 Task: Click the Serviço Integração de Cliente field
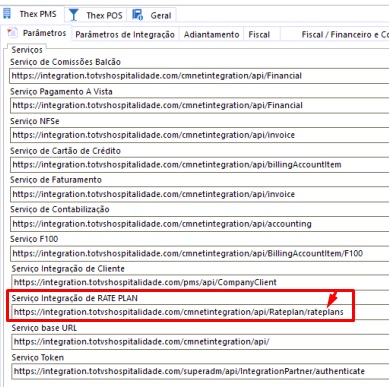(200, 282)
